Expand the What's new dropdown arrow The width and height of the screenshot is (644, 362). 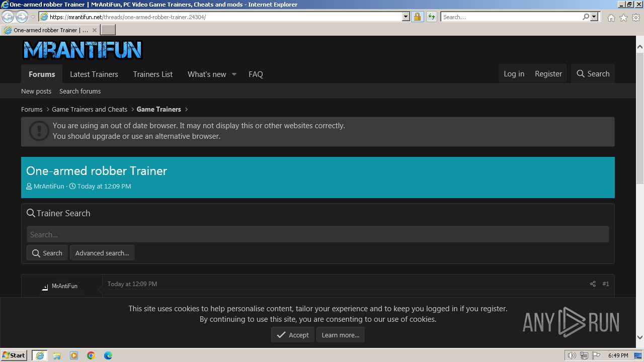click(234, 74)
